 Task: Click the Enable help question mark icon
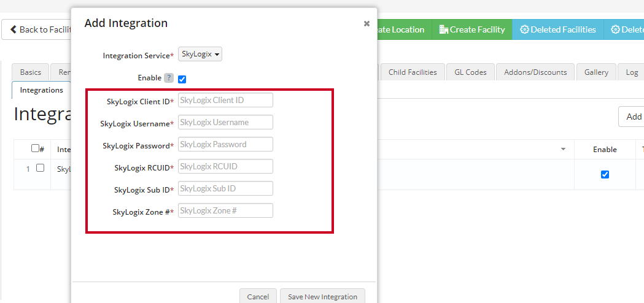point(169,78)
